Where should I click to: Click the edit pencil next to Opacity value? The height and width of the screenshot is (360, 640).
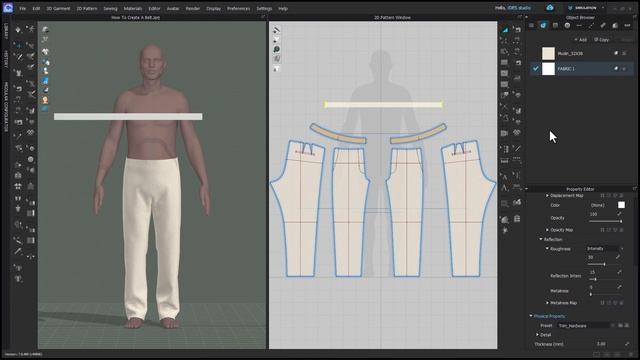pyautogui.click(x=620, y=214)
